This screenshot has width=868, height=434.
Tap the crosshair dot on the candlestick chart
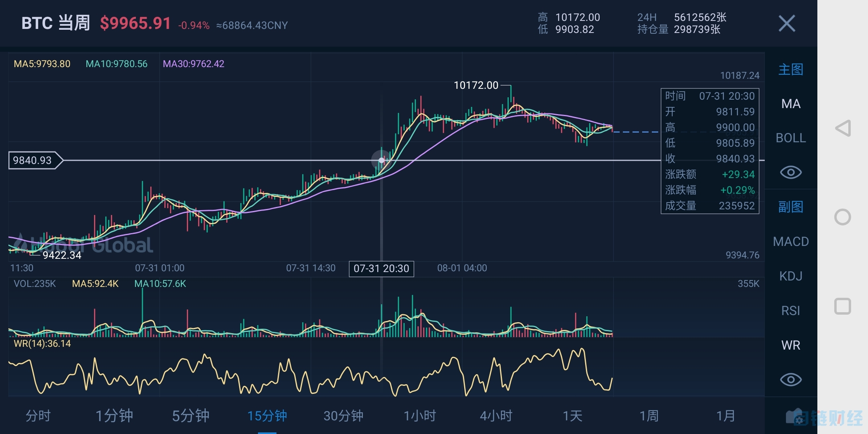(x=381, y=160)
